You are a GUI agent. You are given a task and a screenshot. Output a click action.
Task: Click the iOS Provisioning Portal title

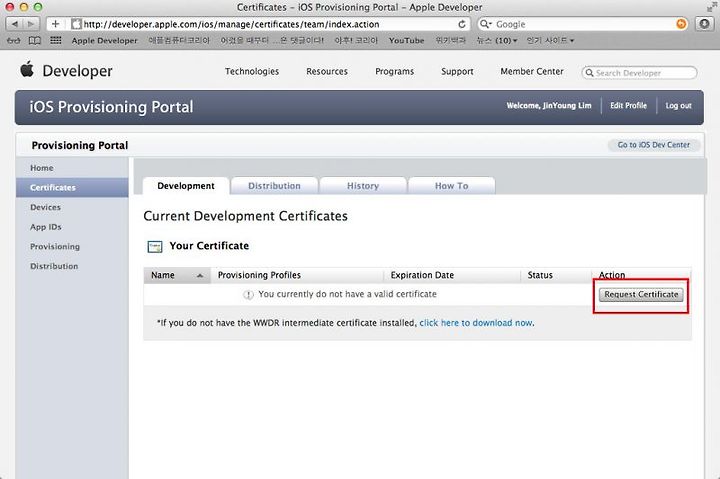click(x=111, y=107)
